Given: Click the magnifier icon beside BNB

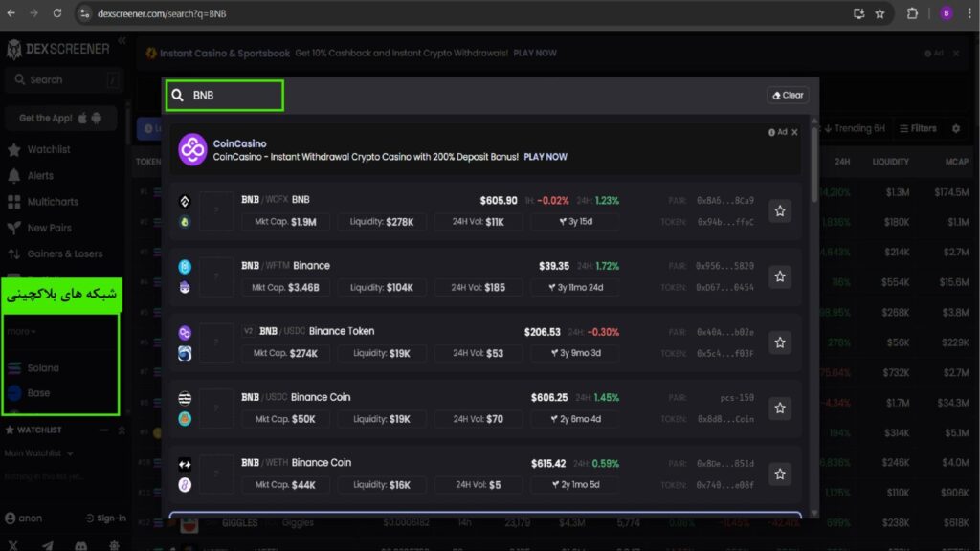Looking at the screenshot, I should coord(177,95).
